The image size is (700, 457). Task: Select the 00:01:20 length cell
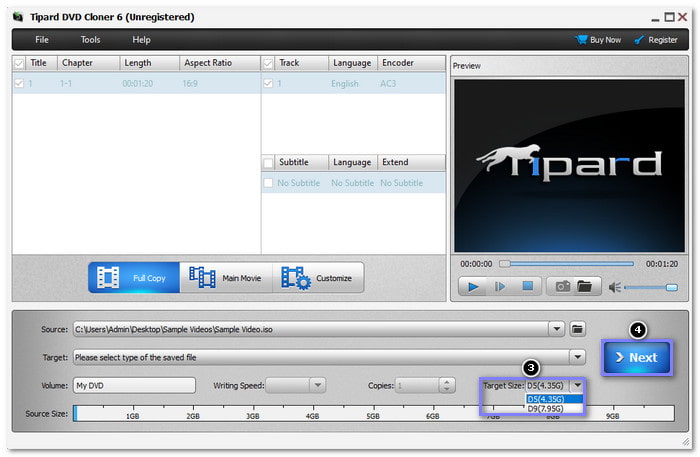(x=138, y=83)
